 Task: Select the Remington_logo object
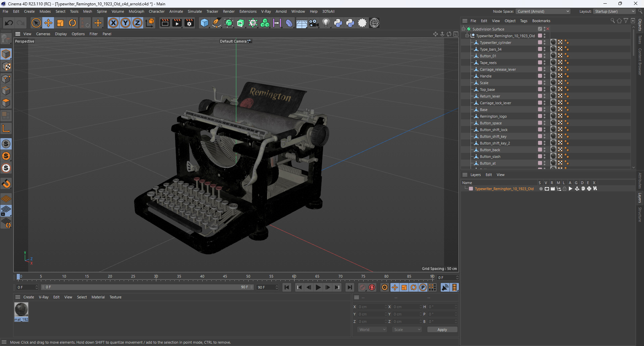[x=493, y=116]
